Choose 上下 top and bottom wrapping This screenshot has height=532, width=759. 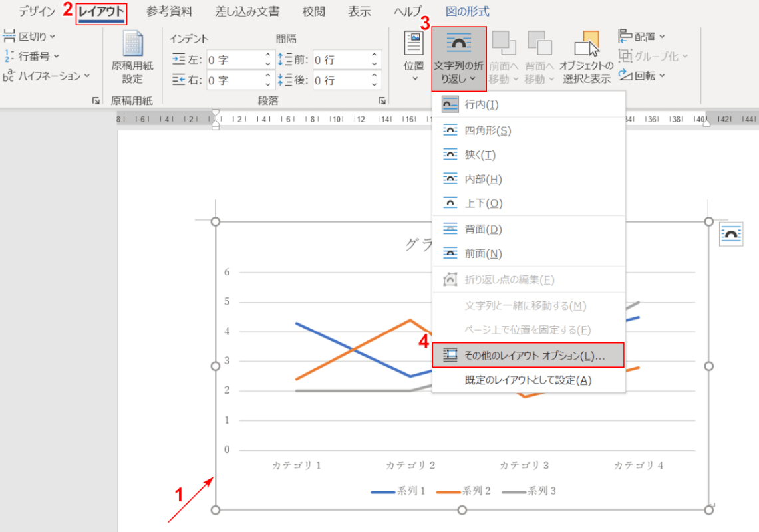(483, 203)
